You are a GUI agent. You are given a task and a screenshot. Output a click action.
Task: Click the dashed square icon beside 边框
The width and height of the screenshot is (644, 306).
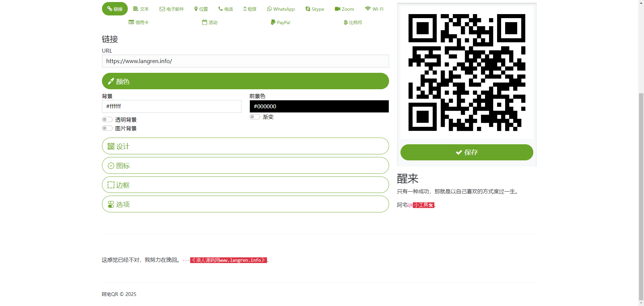(111, 185)
